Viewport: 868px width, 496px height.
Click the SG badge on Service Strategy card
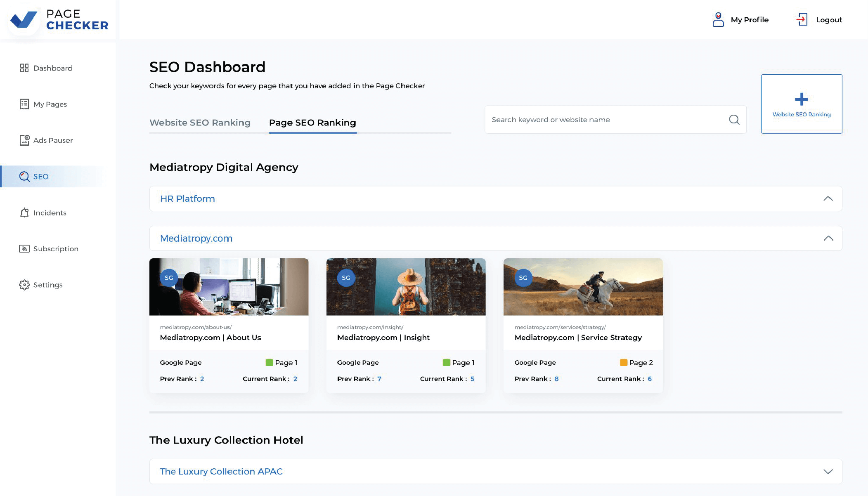[523, 278]
